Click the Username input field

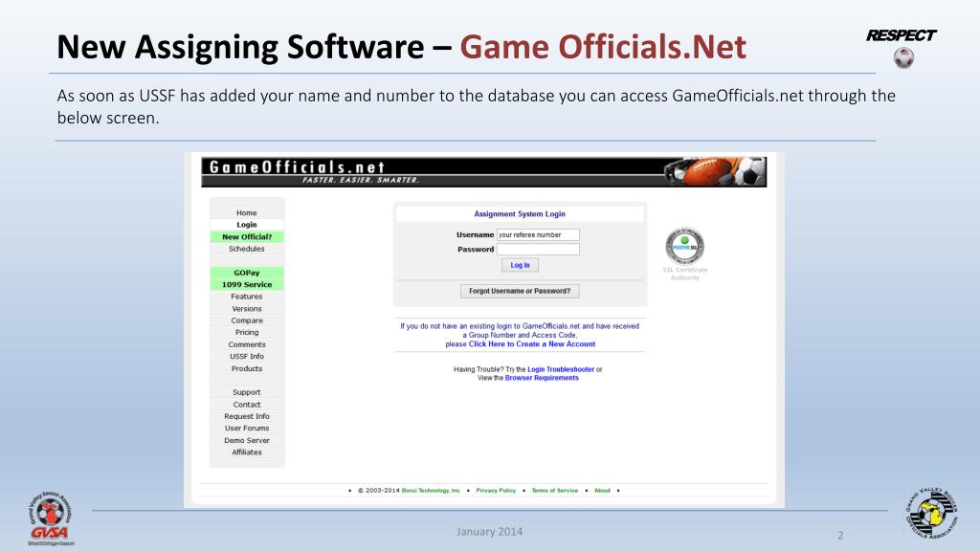538,235
